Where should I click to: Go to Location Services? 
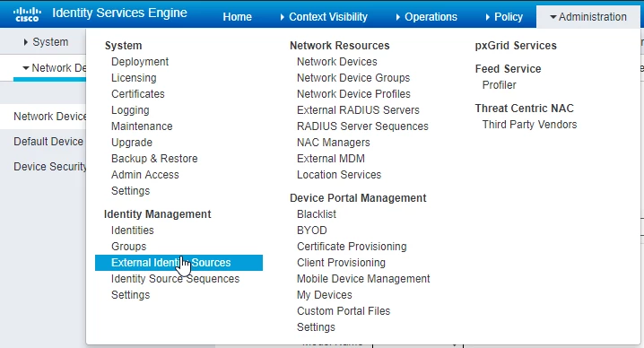339,175
